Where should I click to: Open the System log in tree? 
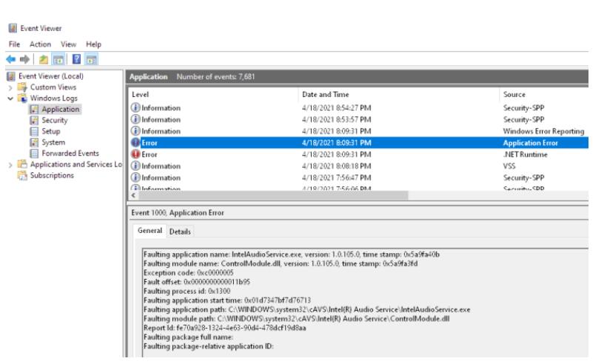tap(53, 142)
